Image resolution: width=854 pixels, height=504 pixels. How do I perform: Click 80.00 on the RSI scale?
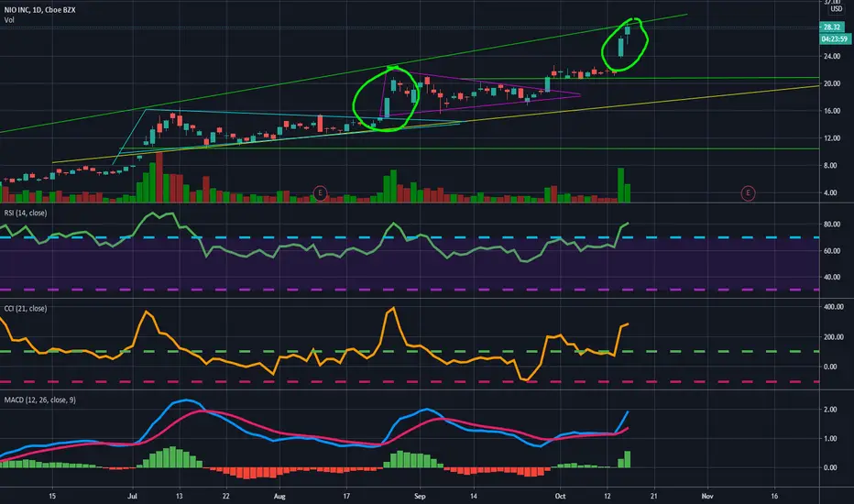(832, 224)
